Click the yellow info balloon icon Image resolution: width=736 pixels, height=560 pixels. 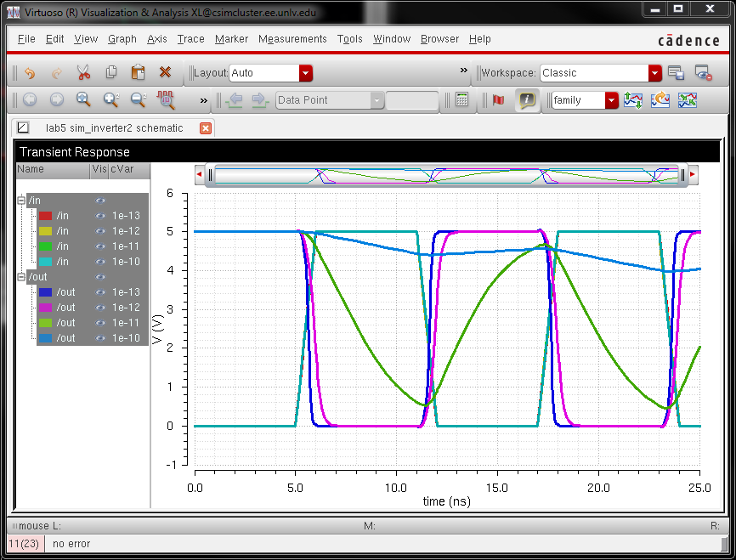(x=527, y=100)
